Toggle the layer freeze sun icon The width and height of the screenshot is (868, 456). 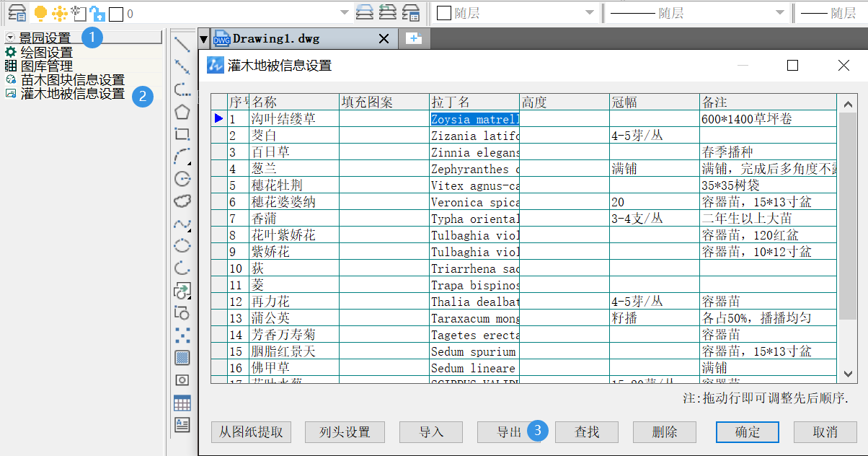(x=60, y=12)
